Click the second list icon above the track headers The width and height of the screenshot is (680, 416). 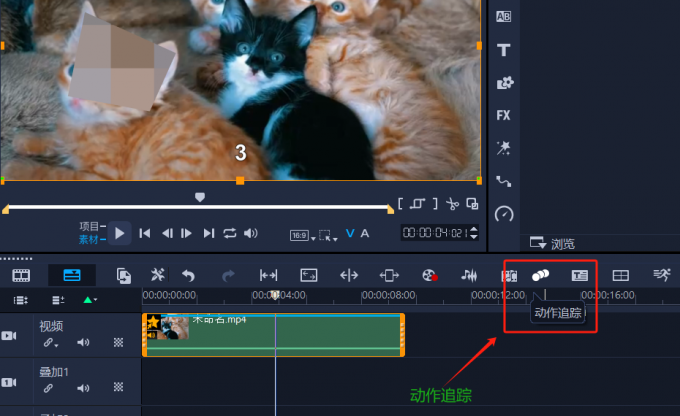click(x=58, y=300)
